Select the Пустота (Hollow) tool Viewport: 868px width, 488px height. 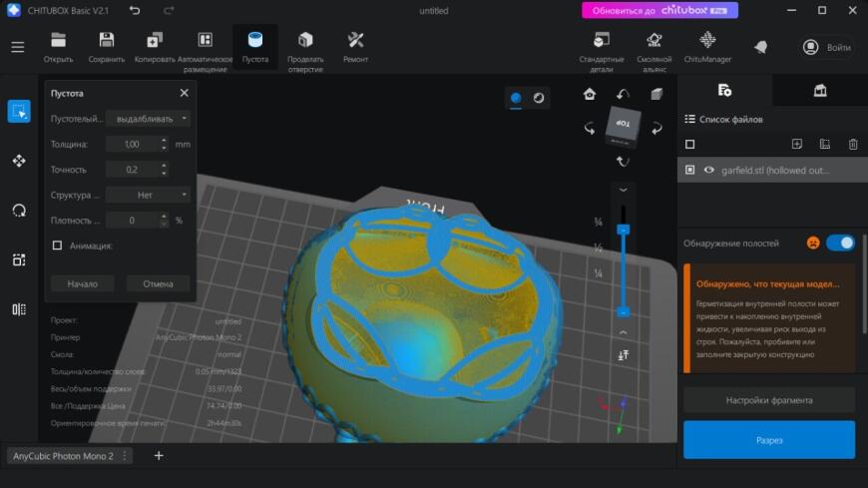click(255, 47)
